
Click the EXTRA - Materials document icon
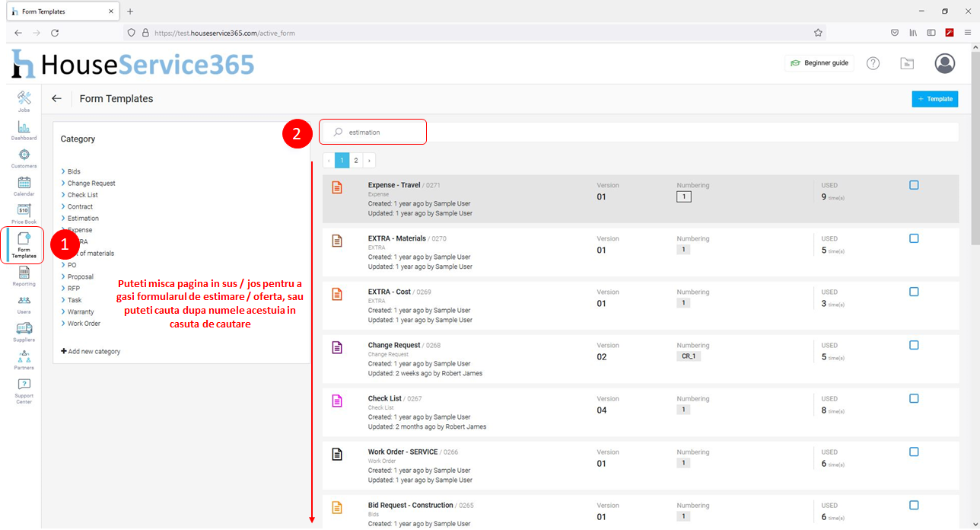coord(337,241)
